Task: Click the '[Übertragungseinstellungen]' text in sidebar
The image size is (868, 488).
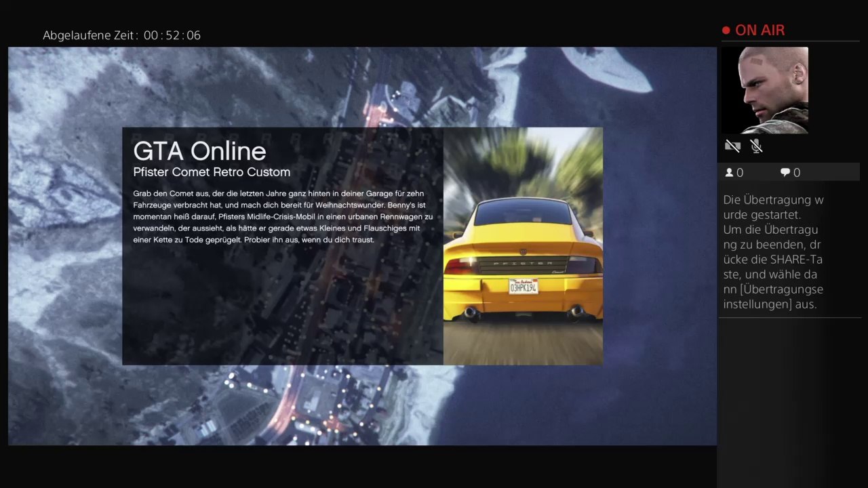Action: click(773, 297)
